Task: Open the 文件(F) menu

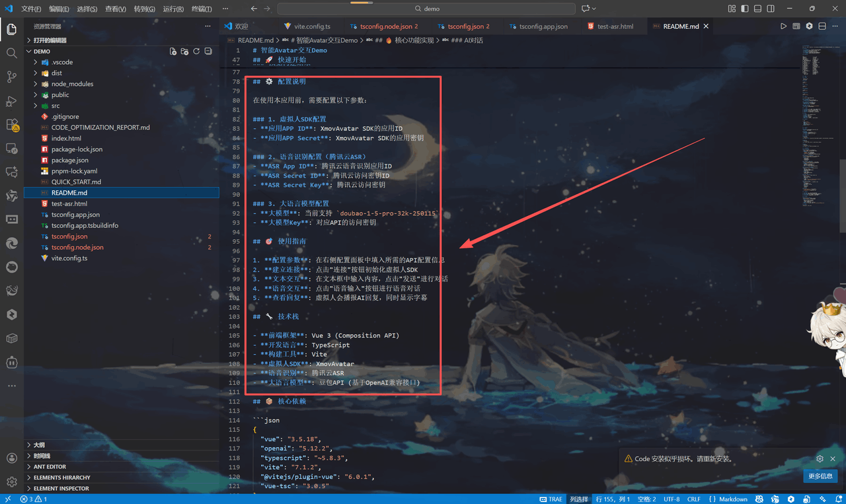Action: pos(31,9)
